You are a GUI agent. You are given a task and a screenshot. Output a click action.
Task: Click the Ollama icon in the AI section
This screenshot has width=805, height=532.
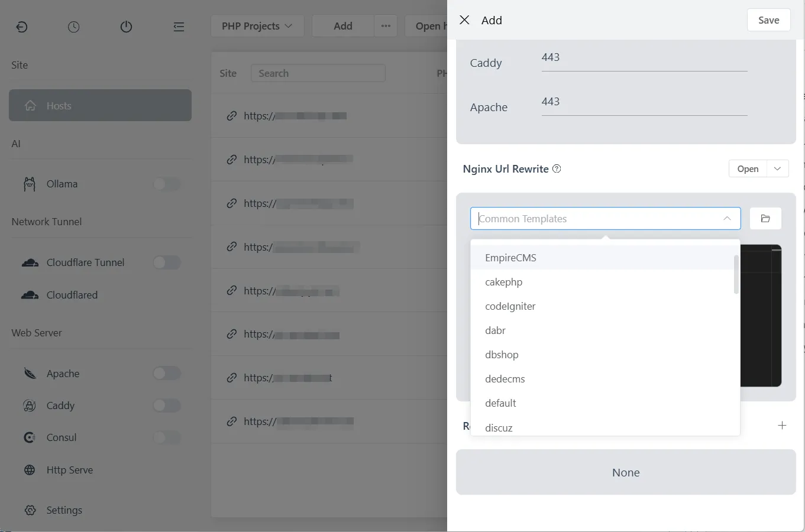[29, 184]
